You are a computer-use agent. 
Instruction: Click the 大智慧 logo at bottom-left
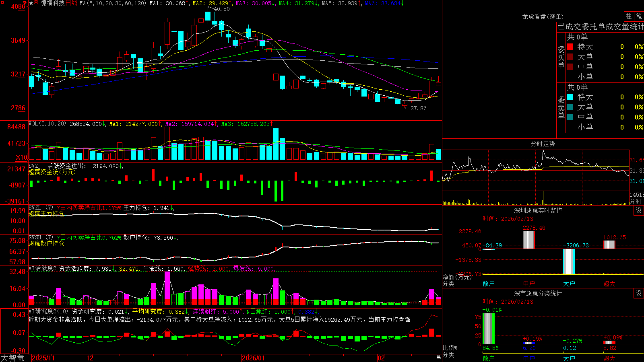12,358
